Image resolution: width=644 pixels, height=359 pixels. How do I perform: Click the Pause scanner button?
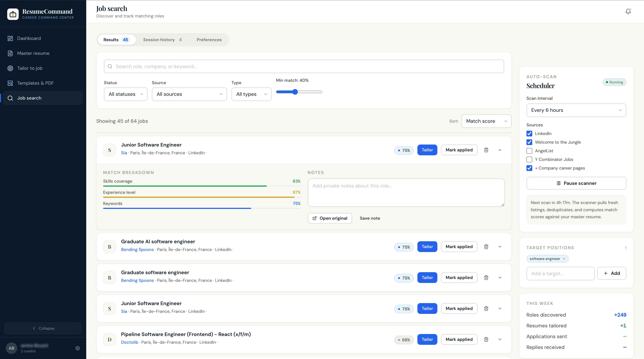click(576, 183)
